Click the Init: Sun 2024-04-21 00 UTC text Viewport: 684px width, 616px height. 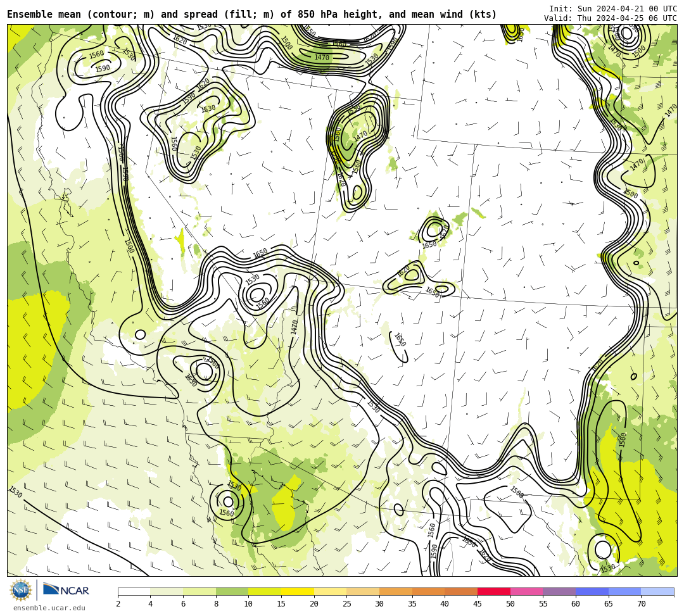coord(613,9)
